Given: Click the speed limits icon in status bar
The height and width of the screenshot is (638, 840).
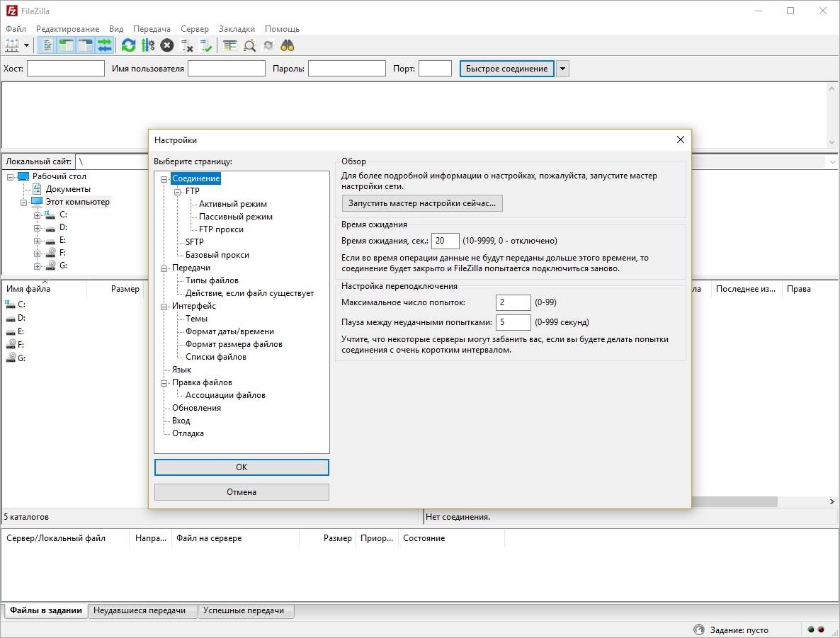Looking at the screenshot, I should (698, 630).
